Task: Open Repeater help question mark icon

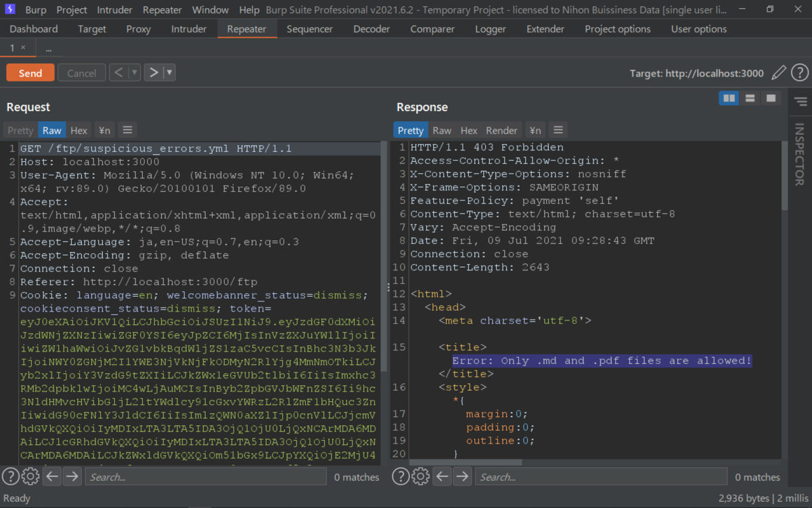Action: [800, 72]
